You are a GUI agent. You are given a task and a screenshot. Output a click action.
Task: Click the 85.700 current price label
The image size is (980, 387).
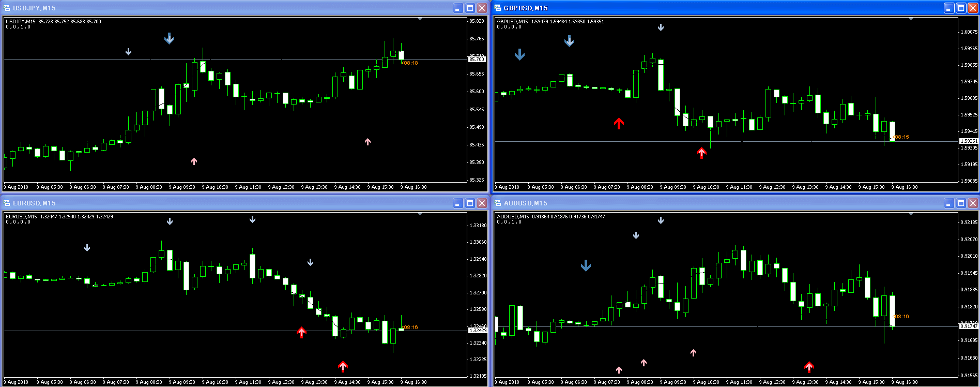tap(477, 59)
